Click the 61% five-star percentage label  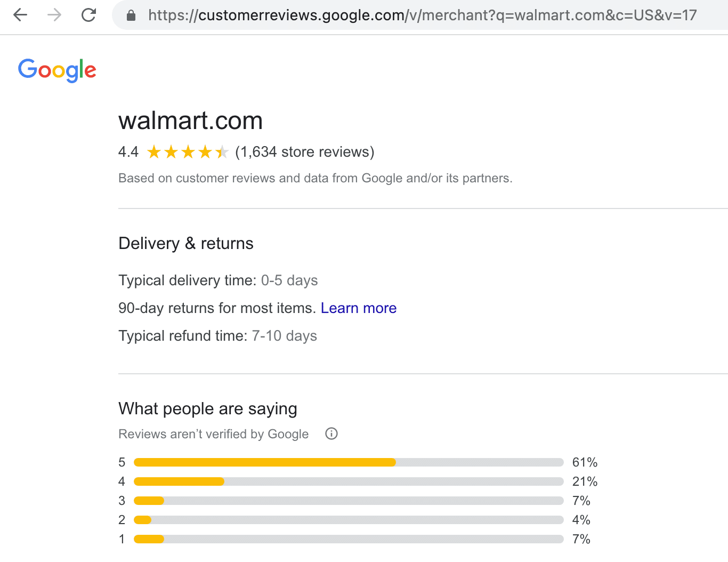585,462
